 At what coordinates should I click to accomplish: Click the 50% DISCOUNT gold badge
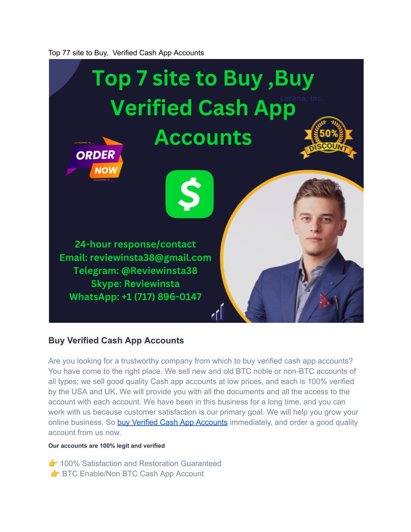[328, 138]
